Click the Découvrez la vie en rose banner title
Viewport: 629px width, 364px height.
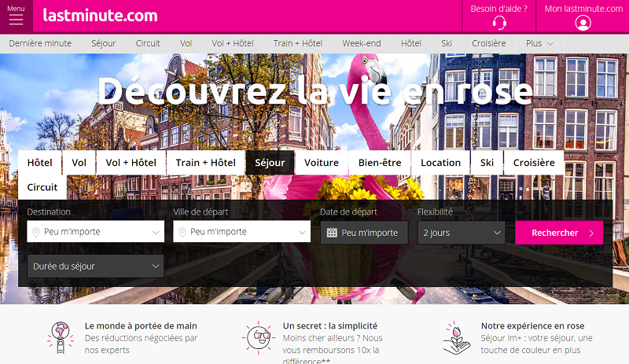[315, 90]
